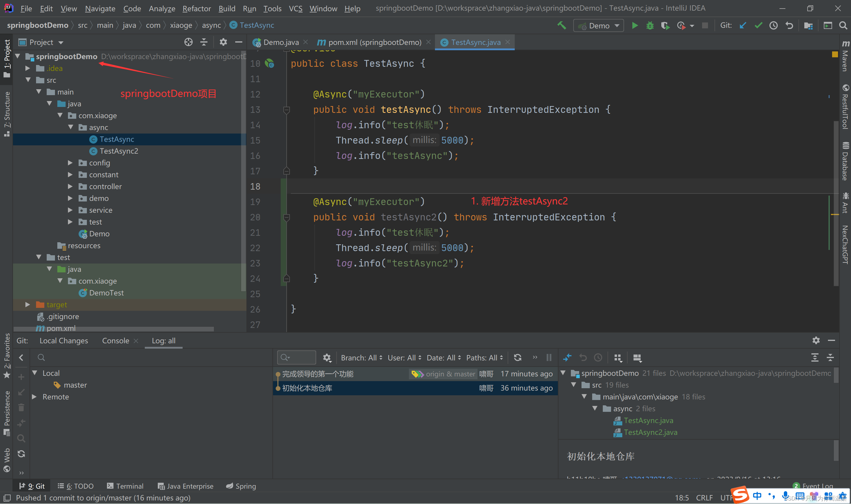Switch to Console tab in bottom panel
This screenshot has height=504, width=851.
pyautogui.click(x=116, y=341)
